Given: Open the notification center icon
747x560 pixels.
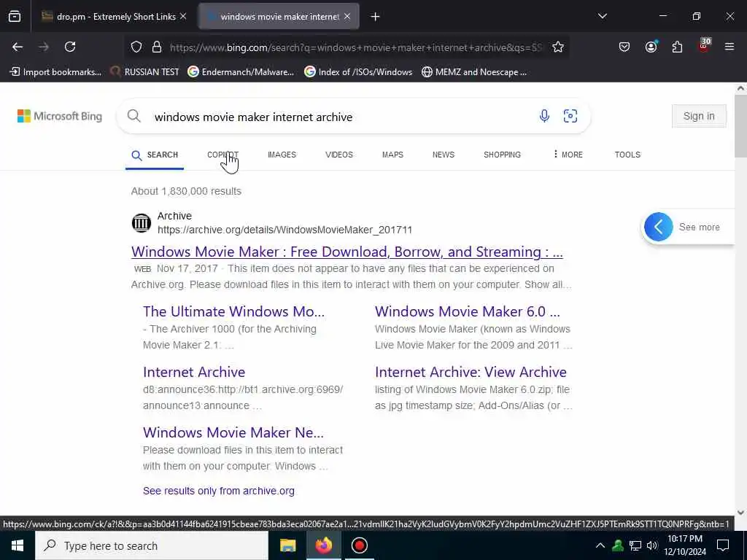Looking at the screenshot, I should pyautogui.click(x=723, y=545).
